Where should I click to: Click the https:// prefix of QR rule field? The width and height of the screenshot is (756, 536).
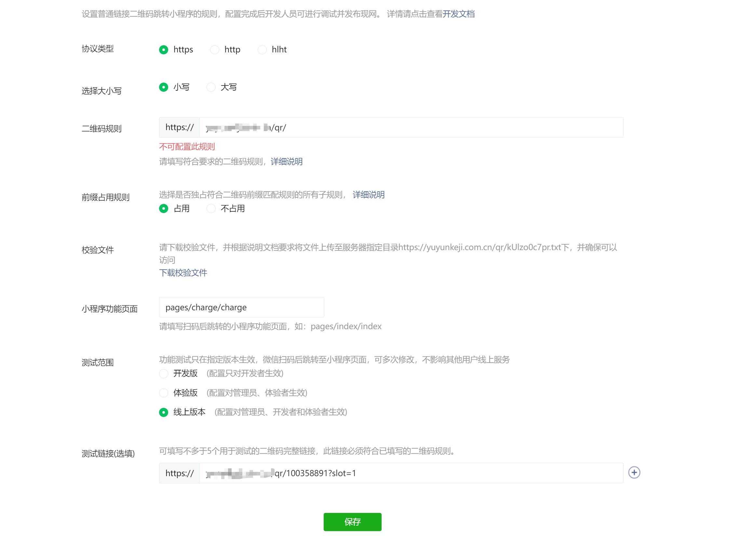pyautogui.click(x=180, y=128)
